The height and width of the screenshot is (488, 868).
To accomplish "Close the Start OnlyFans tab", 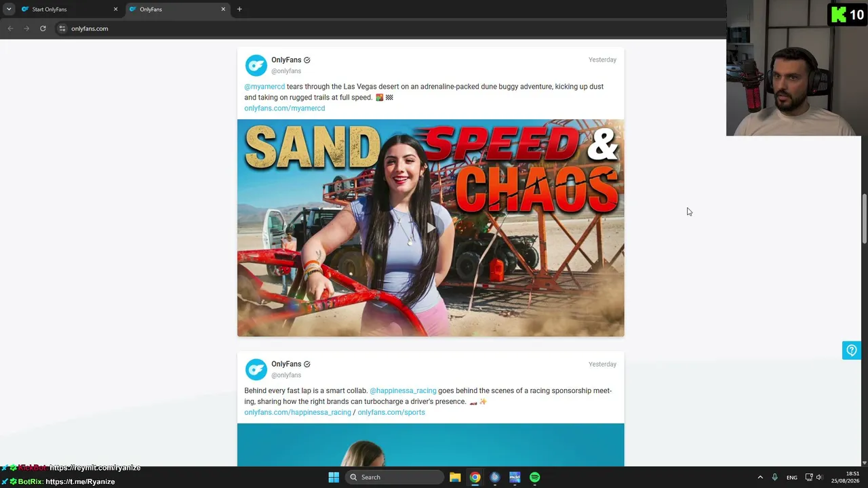I will tap(115, 9).
